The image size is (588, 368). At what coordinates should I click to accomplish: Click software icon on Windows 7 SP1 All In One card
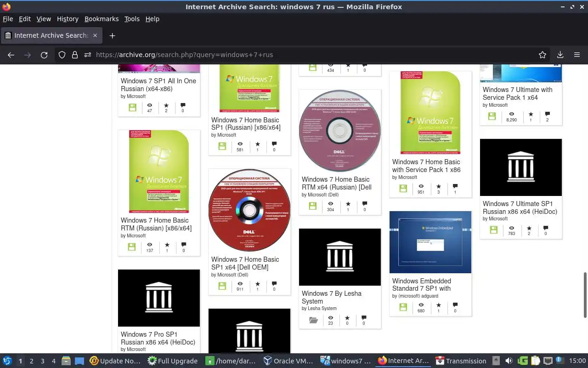(x=132, y=108)
